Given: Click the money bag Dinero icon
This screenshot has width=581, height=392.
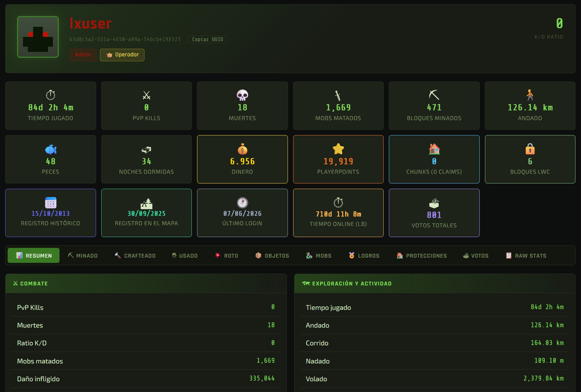Looking at the screenshot, I should [242, 149].
